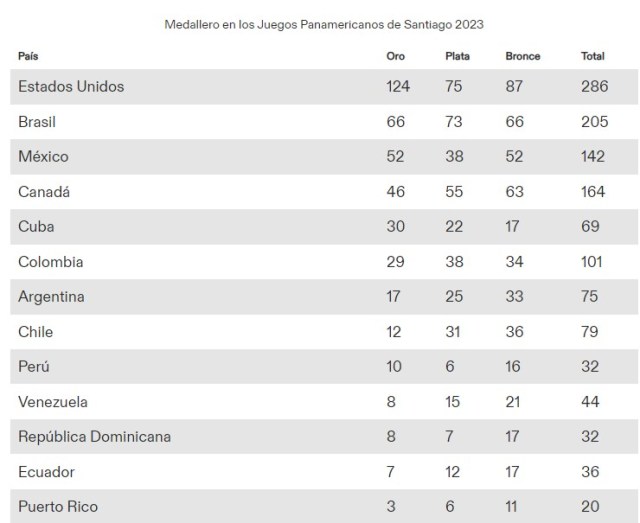Screen dimensions: 640x523
Task: Select Estados Unidos total of 286
Action: pyautogui.click(x=595, y=87)
